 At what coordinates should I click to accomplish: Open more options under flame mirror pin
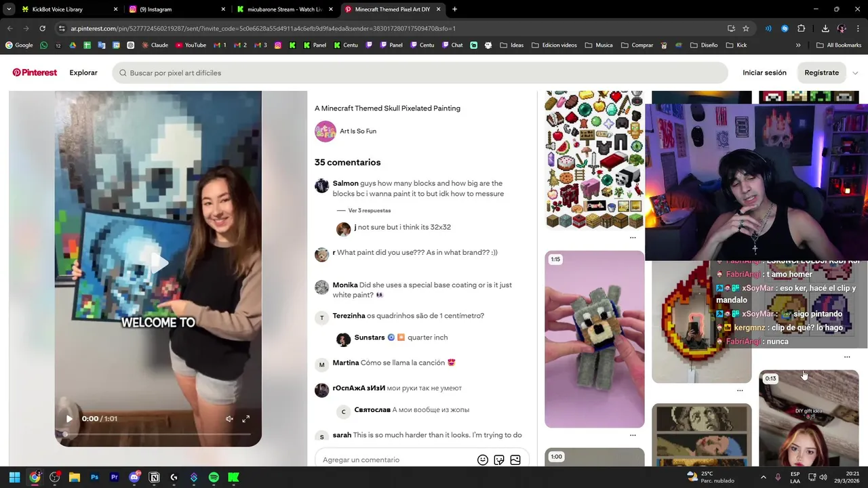(x=740, y=390)
